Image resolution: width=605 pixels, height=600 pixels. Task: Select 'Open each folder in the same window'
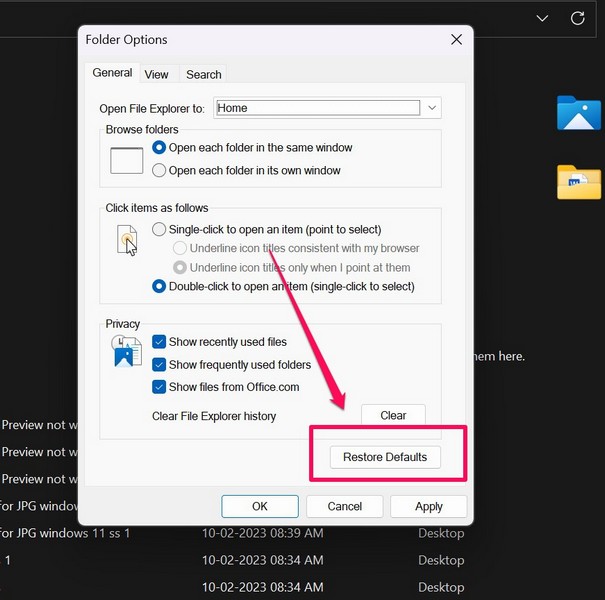pos(159,148)
